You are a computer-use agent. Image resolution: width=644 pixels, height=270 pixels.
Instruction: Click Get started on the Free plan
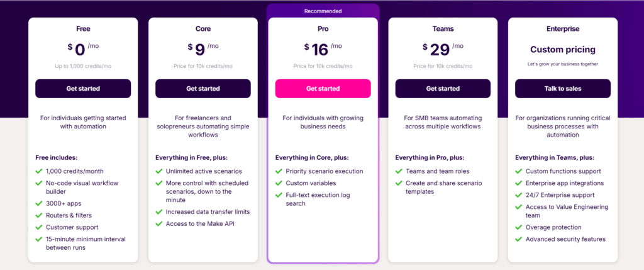point(83,89)
